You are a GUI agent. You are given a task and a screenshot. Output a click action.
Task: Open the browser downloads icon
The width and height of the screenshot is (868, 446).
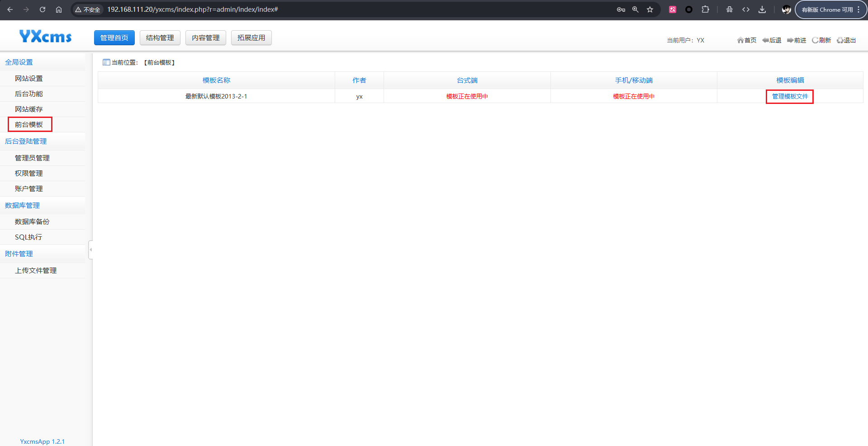[x=762, y=9]
